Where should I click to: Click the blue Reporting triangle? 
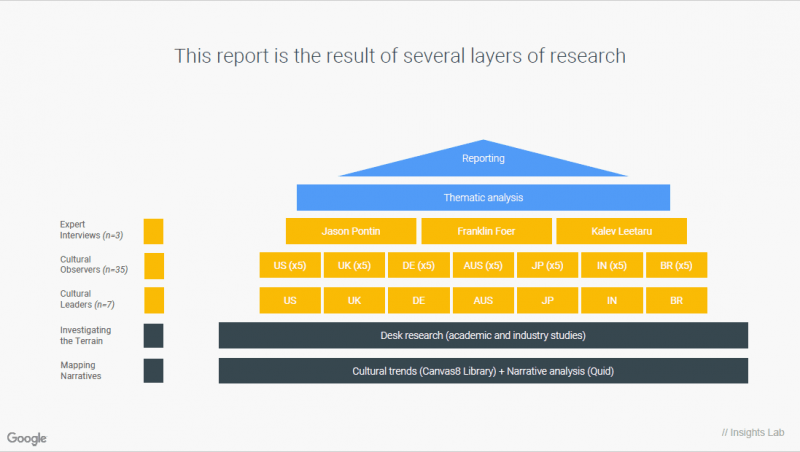click(483, 161)
